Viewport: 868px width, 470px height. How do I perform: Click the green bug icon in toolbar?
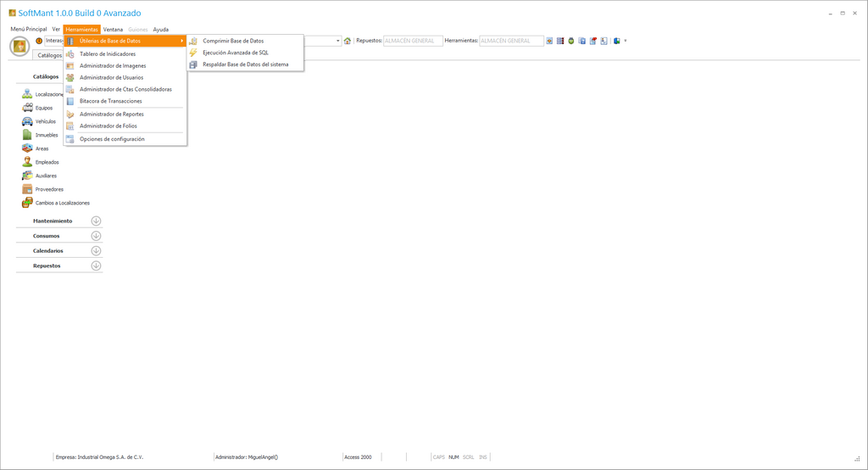(571, 41)
